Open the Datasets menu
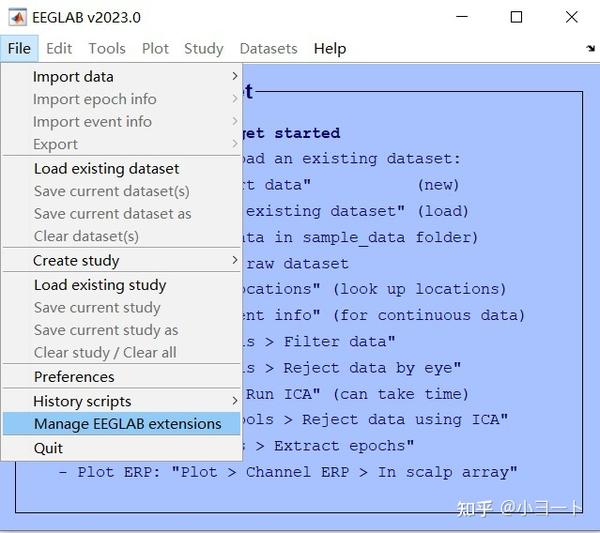600x533 pixels. point(268,48)
